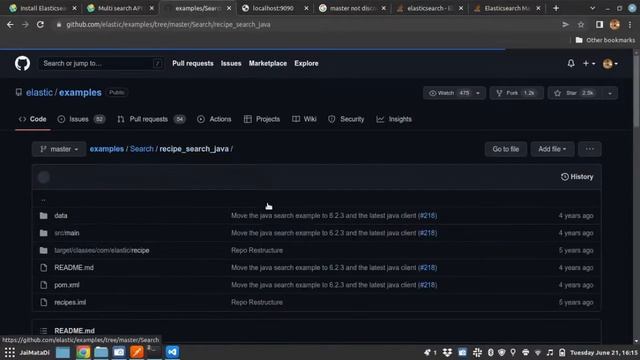Open the target/classes/com/elastic/recipe folder
Viewport: 640px width, 360px height.
102,250
